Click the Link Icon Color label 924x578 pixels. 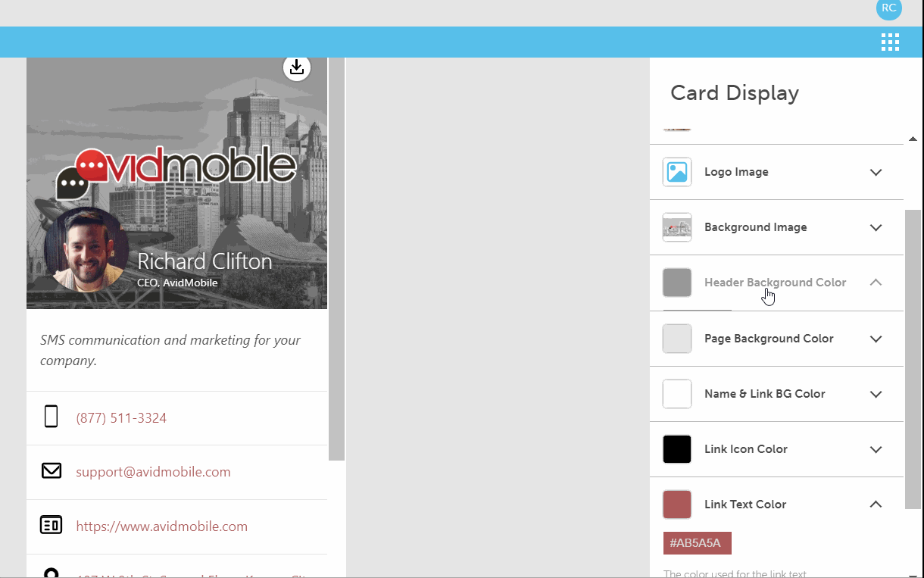pyautogui.click(x=746, y=449)
